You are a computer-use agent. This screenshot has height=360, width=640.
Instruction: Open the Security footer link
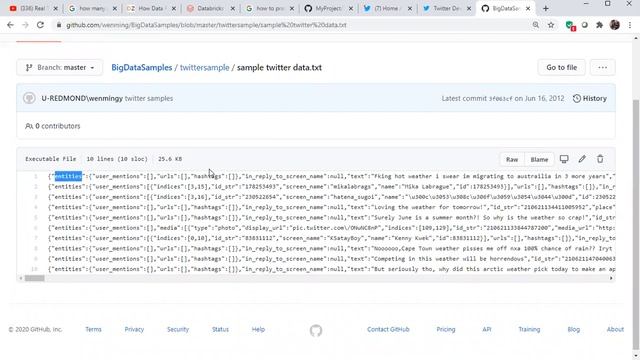[x=178, y=329]
